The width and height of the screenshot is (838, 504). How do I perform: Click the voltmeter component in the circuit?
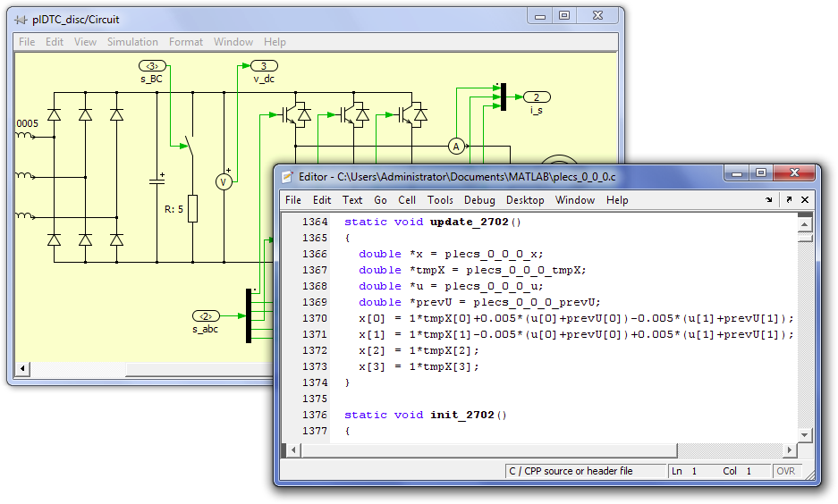(x=224, y=181)
